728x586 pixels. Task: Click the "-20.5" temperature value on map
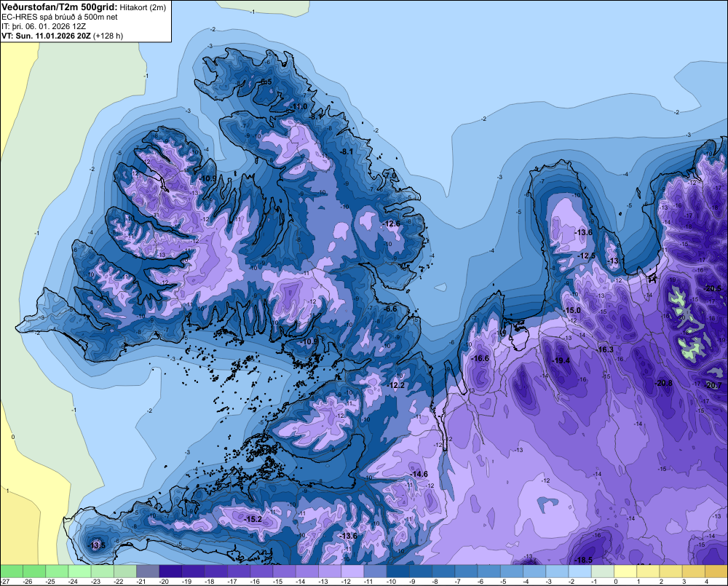pos(713,288)
